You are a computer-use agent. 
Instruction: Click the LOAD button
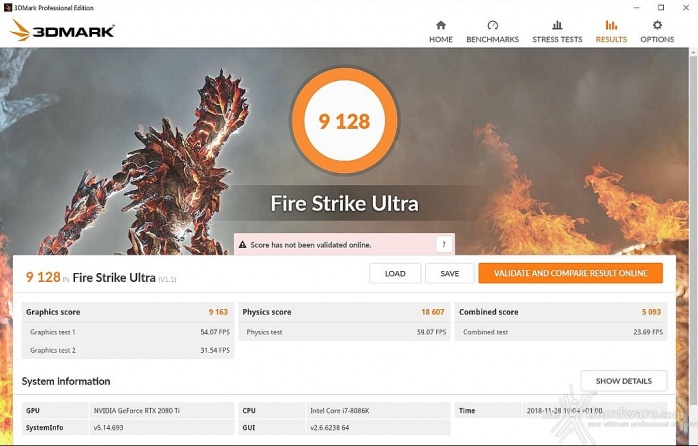coord(395,273)
